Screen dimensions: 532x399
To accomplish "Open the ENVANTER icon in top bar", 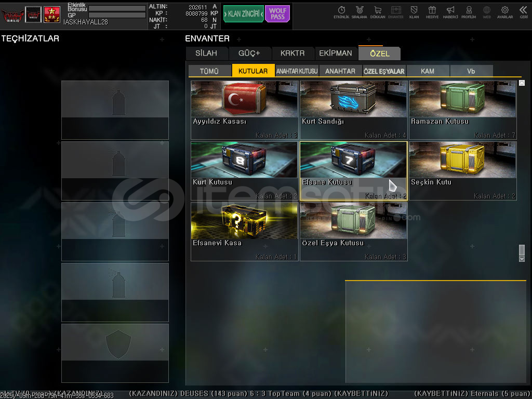I will pos(395,12).
